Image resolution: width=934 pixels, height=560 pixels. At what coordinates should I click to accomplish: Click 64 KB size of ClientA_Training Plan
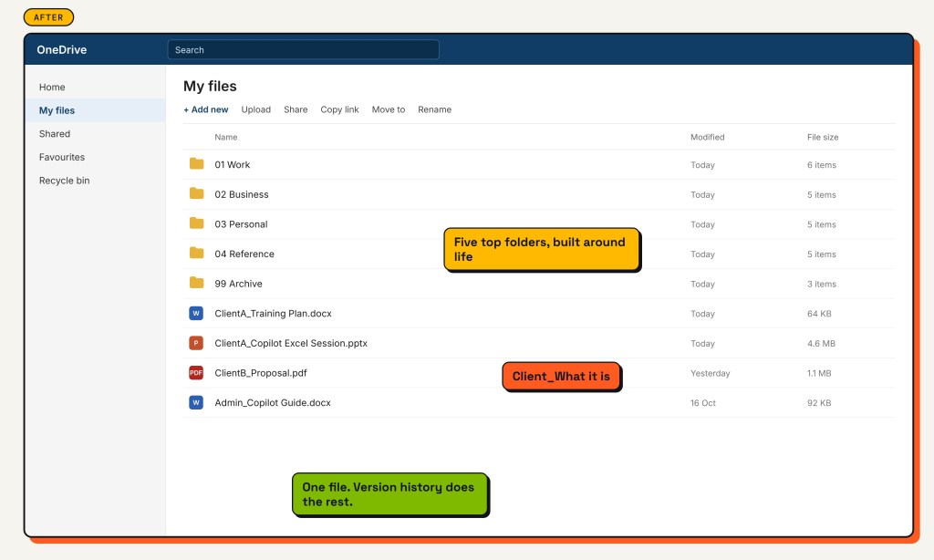[819, 314]
